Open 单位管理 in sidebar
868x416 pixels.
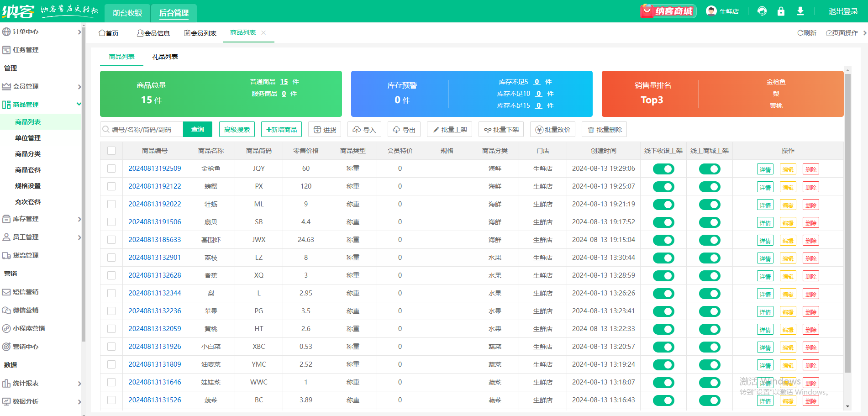click(x=28, y=138)
